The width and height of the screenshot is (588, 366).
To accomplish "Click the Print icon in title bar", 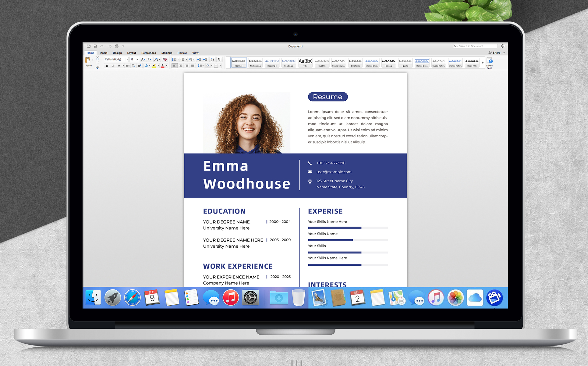I will tap(117, 46).
